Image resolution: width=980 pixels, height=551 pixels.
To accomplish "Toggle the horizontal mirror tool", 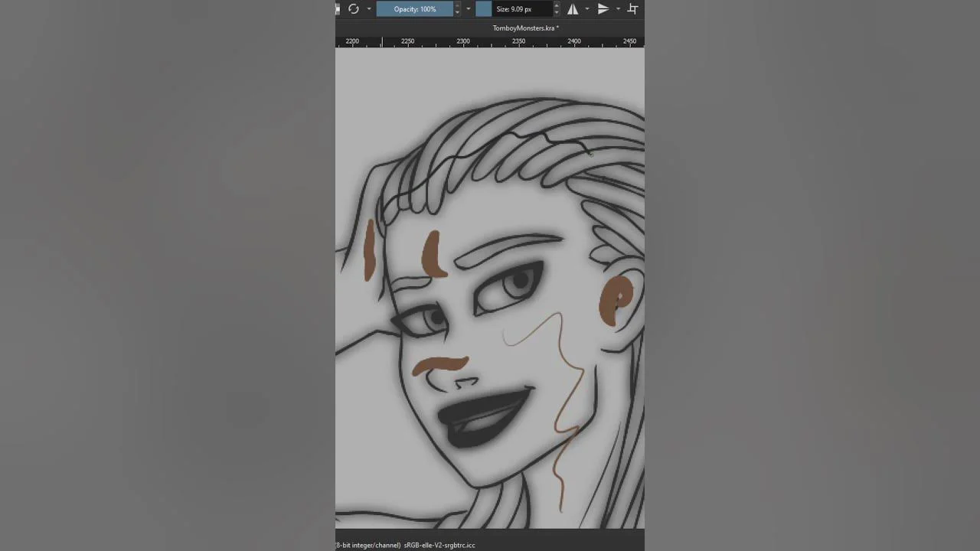I will tap(573, 9).
